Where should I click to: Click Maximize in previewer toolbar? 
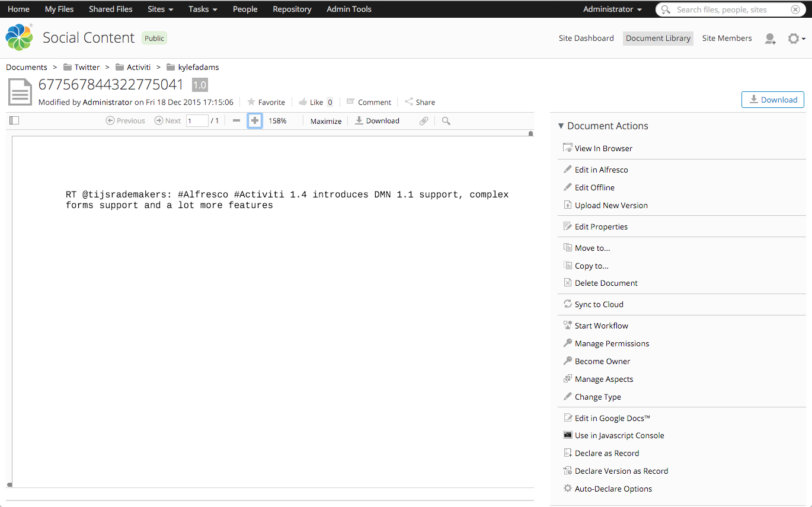pos(326,121)
